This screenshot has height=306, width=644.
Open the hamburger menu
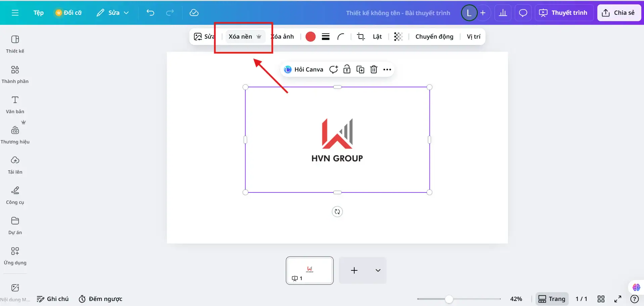(x=15, y=12)
